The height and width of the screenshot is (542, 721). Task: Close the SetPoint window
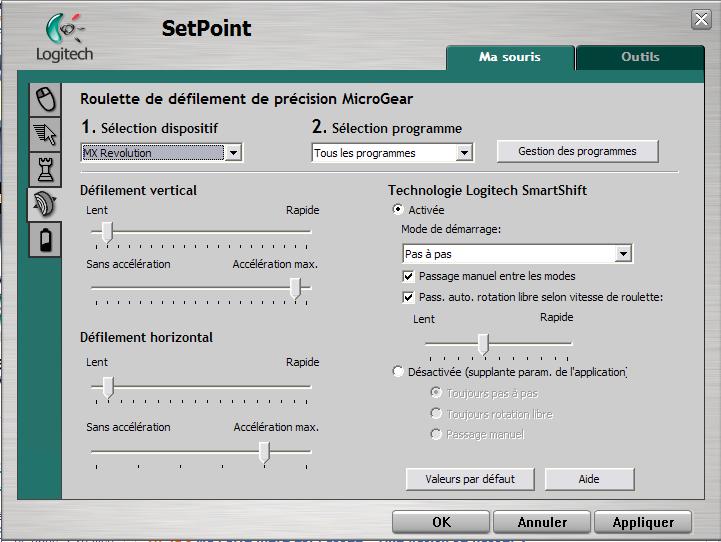[701, 19]
